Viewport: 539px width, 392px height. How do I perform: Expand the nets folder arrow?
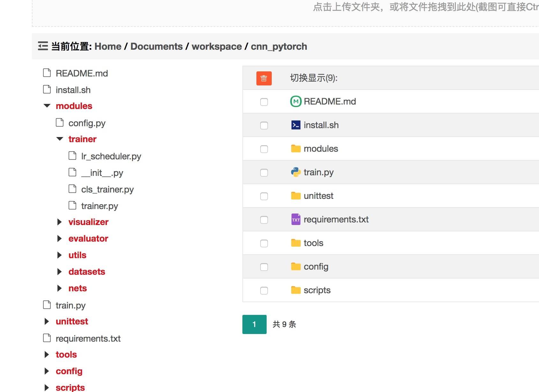click(x=59, y=288)
